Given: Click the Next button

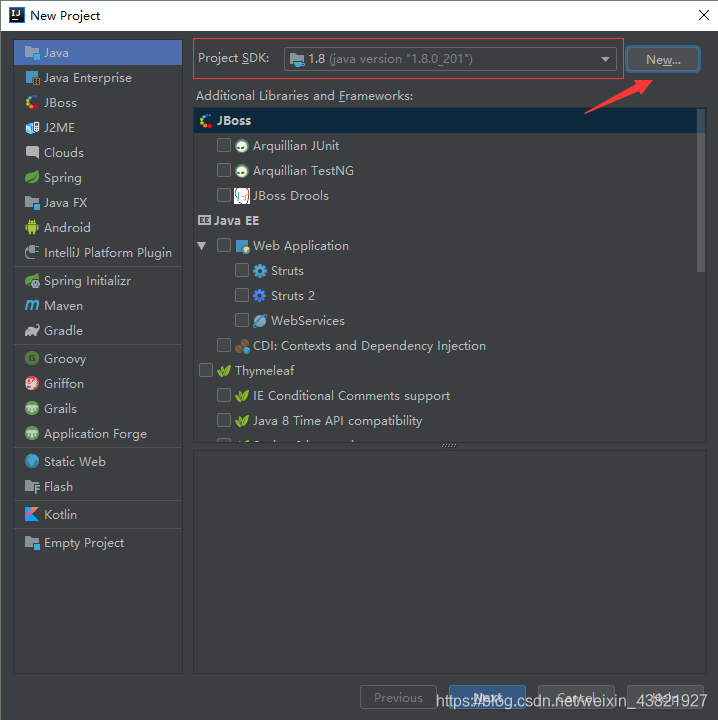Looking at the screenshot, I should [x=487, y=698].
